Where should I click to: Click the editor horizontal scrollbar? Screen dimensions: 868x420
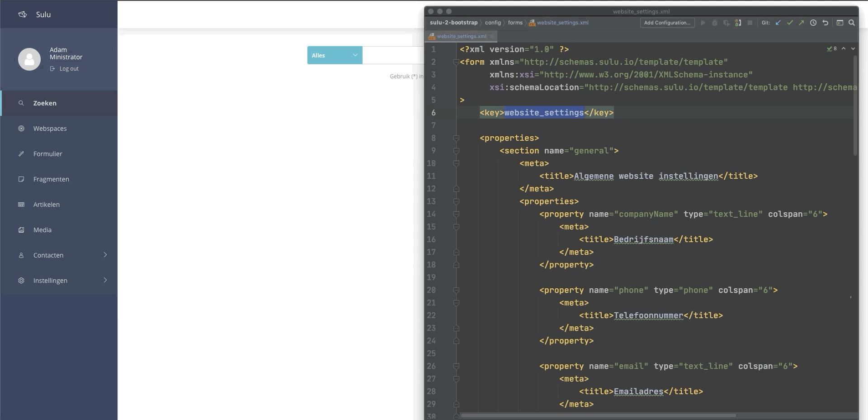(x=598, y=415)
